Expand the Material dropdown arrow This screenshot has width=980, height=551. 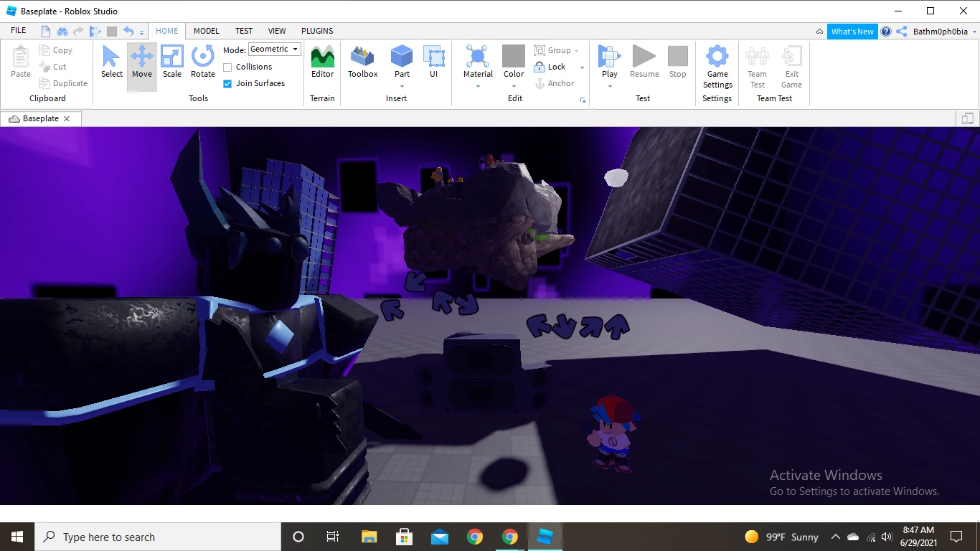click(478, 87)
